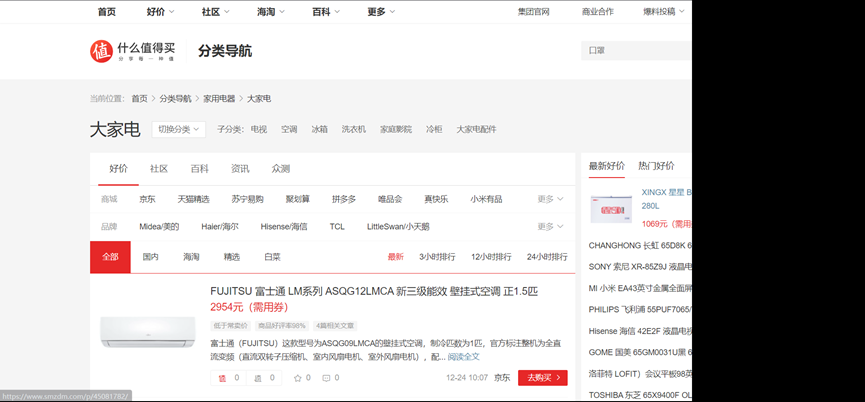Open the 切换分类 category dropdown
Viewport: 865px width, 402px height.
coord(179,130)
